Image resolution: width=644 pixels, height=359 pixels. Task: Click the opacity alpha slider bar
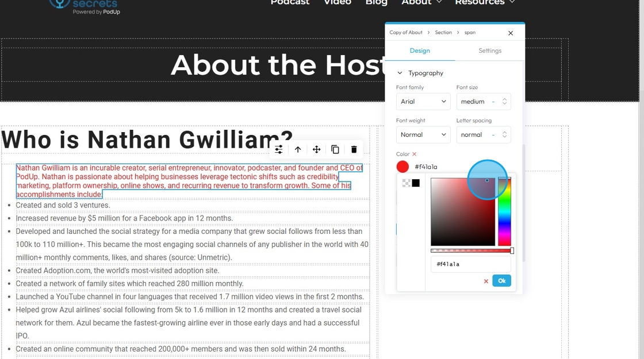(x=471, y=250)
